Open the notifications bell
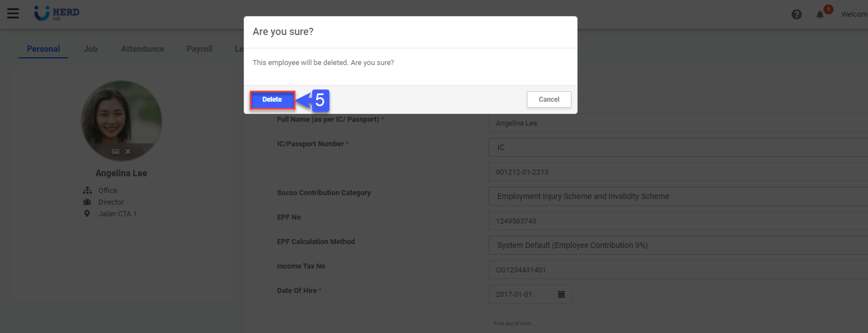Image resolution: width=868 pixels, height=333 pixels. [x=820, y=14]
